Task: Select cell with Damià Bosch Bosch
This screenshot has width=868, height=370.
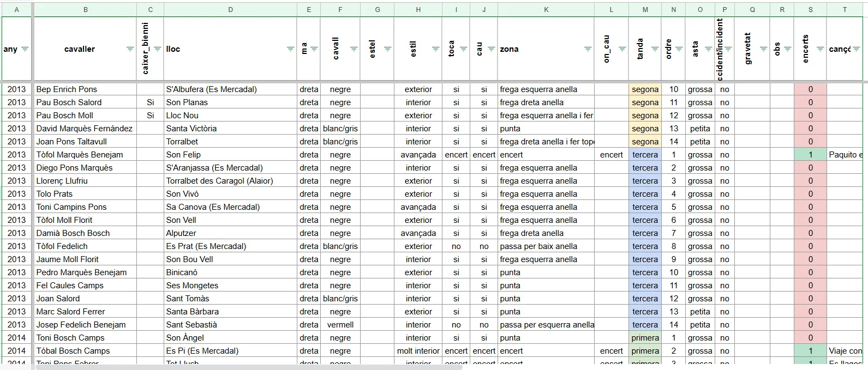Action: [85, 233]
